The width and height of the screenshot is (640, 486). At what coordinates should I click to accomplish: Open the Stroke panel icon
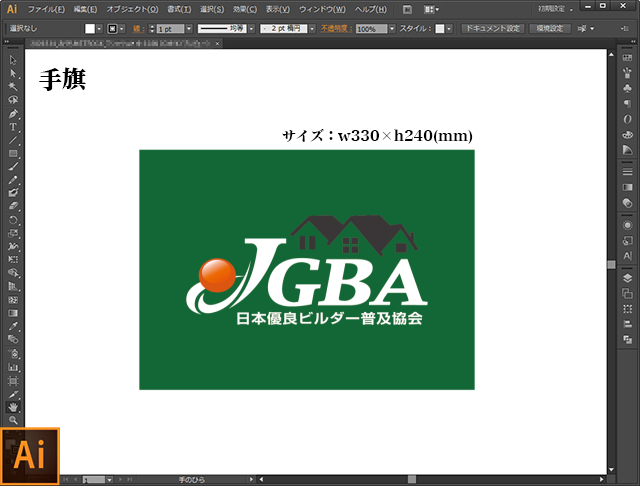tap(627, 172)
